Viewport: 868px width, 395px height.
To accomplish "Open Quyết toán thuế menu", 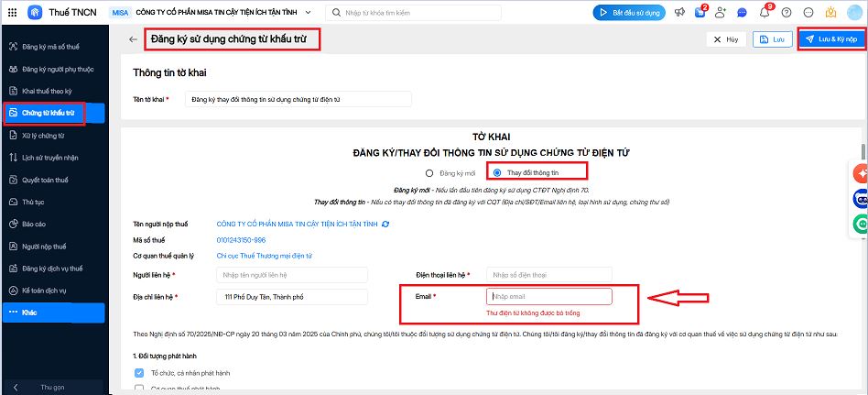I will [x=53, y=180].
